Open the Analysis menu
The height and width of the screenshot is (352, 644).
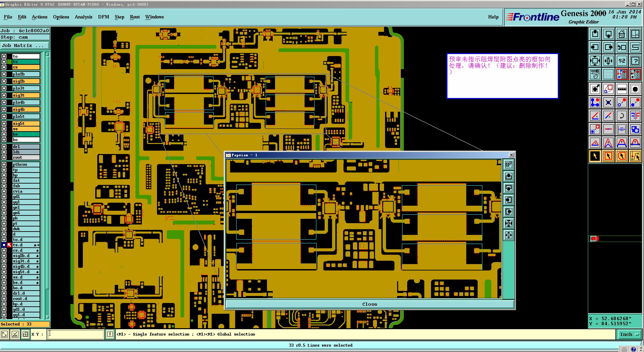[x=84, y=17]
